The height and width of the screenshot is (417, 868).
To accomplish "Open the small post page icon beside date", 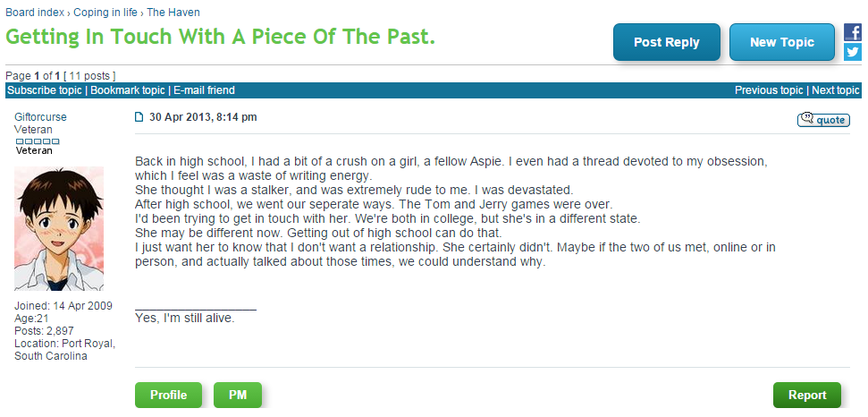I will [x=139, y=117].
